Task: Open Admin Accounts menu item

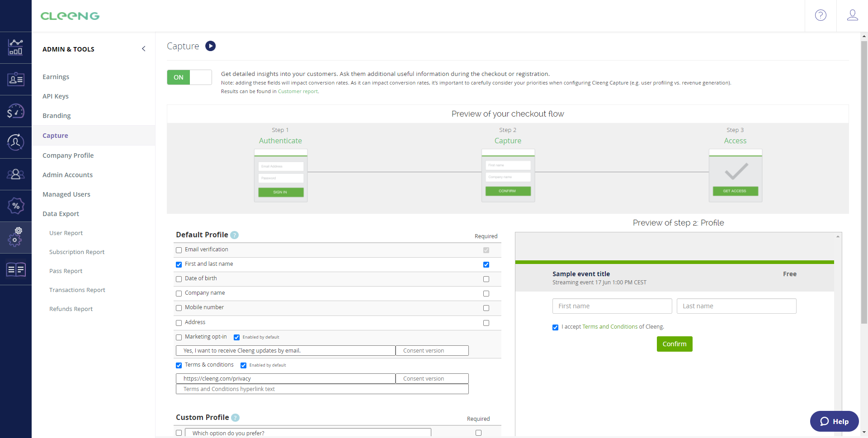Action: 67,175
